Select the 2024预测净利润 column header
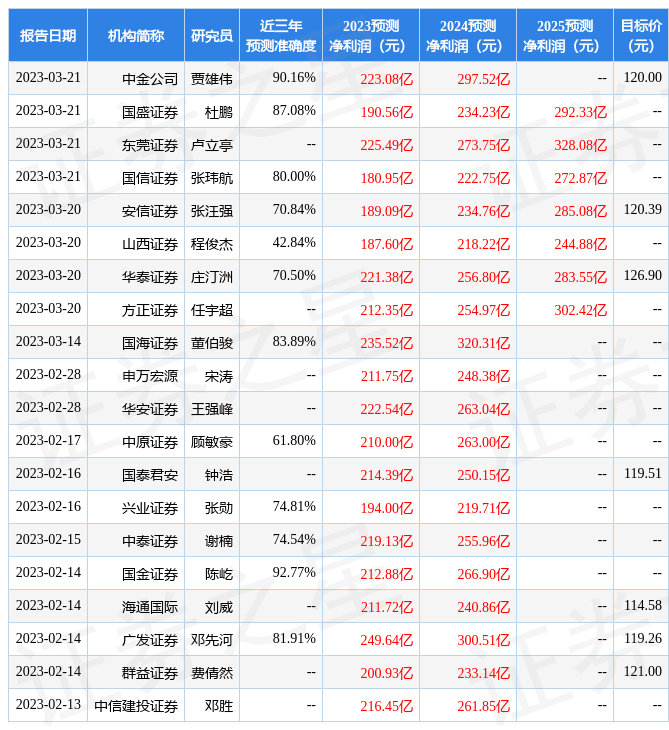This screenshot has width=669, height=730. (x=467, y=36)
